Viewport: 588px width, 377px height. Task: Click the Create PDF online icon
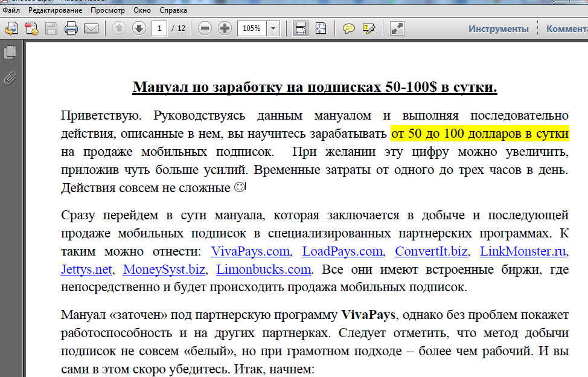pos(11,28)
